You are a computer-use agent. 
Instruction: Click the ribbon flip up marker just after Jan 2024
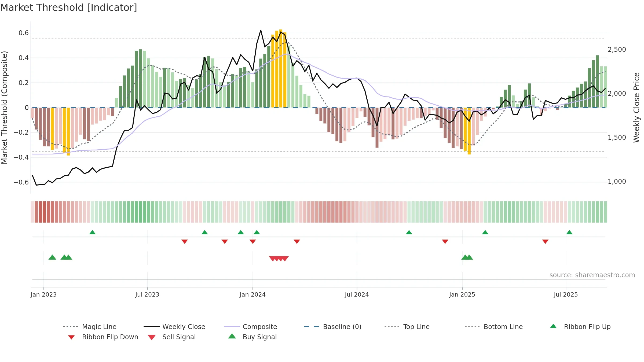coord(257,232)
